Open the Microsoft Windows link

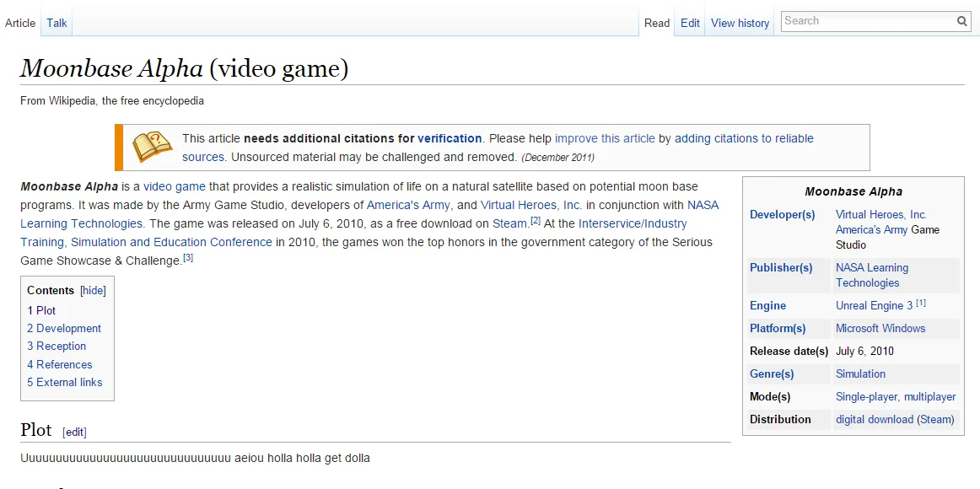(x=880, y=329)
